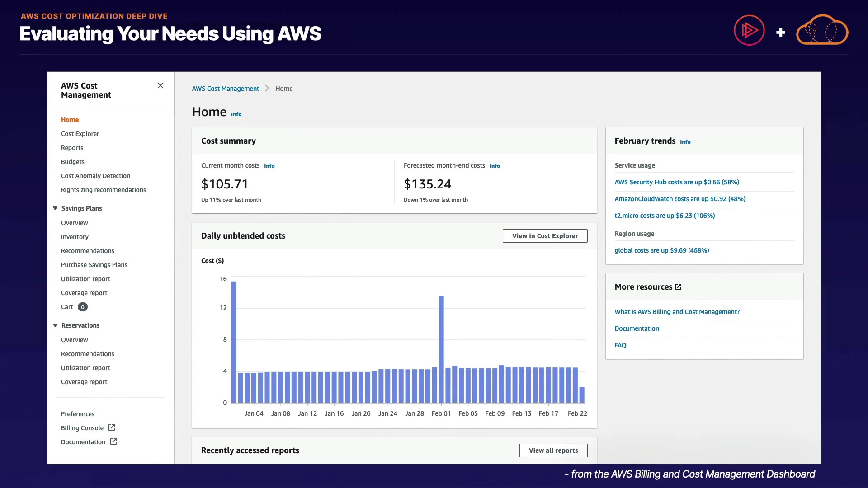Click the Pluralsight play logo icon
This screenshot has height=488, width=868.
click(x=749, y=30)
